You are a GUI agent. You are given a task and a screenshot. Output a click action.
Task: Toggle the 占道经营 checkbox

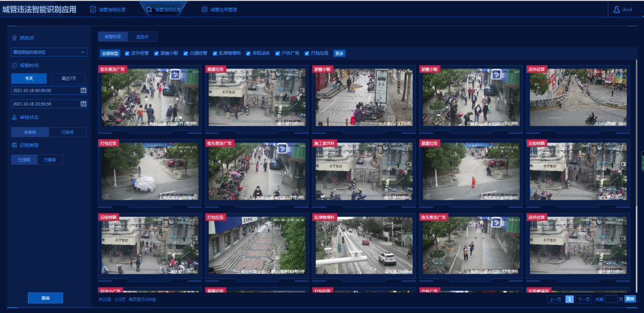tap(185, 54)
